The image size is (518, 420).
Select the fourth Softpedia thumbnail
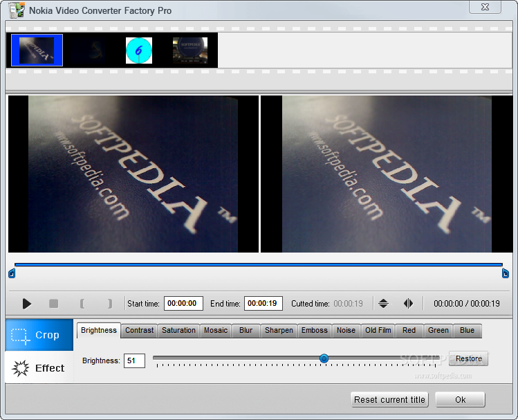(190, 51)
